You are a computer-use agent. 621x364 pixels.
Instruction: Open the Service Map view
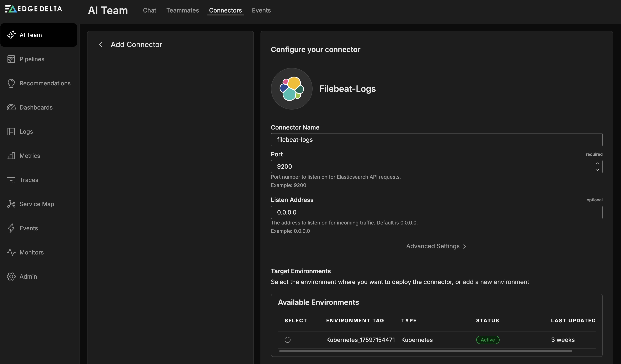click(37, 204)
